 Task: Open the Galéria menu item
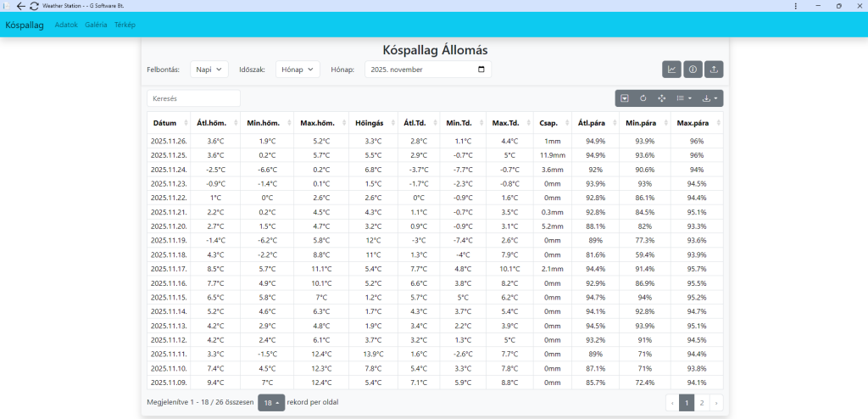(x=96, y=25)
